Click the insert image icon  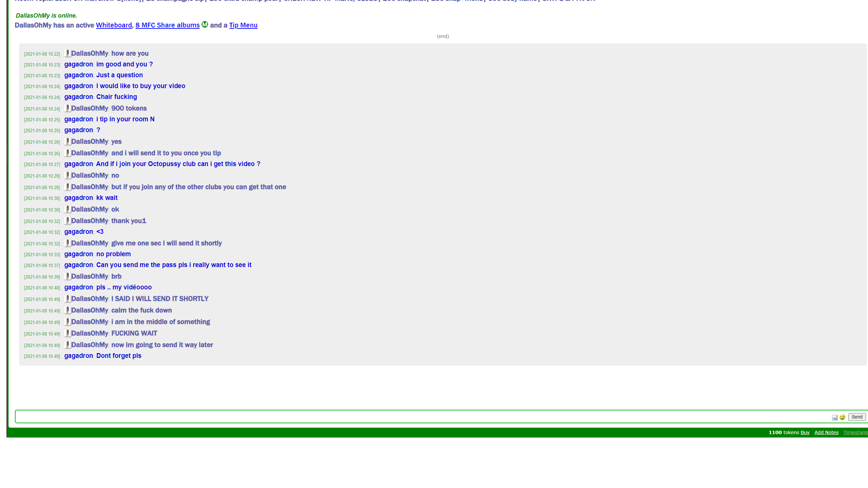834,417
